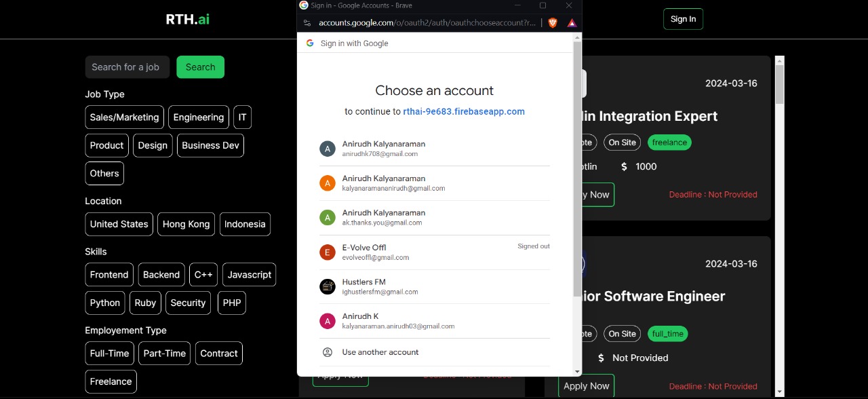Image resolution: width=868 pixels, height=399 pixels.
Task: Click green avatar for ak.thanks.you@gmail.com
Action: point(328,218)
